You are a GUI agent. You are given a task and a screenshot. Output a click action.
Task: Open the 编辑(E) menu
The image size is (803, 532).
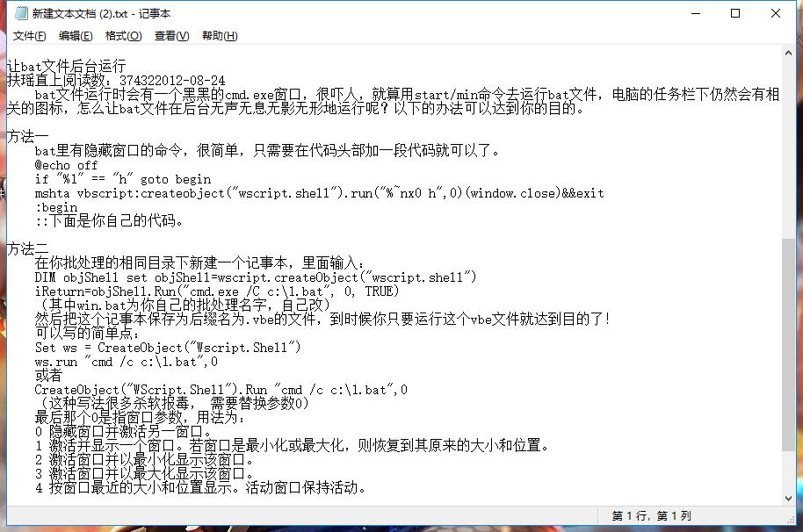pyautogui.click(x=76, y=36)
